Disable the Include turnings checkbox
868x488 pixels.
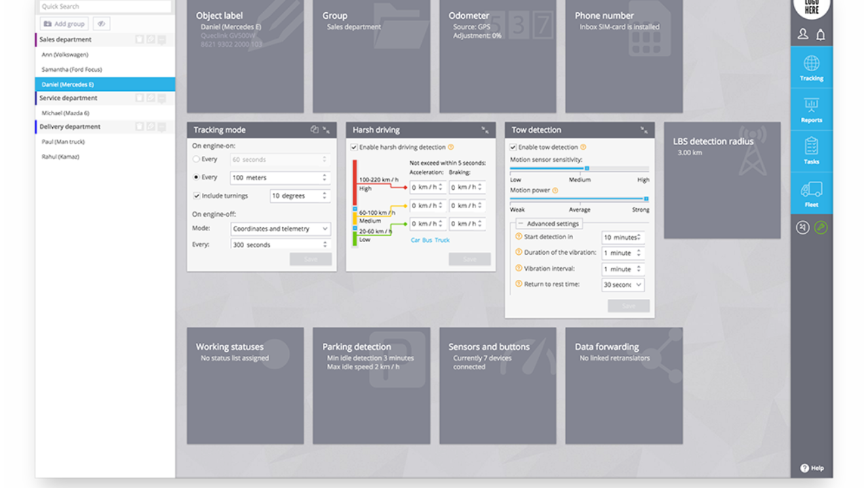coord(197,196)
